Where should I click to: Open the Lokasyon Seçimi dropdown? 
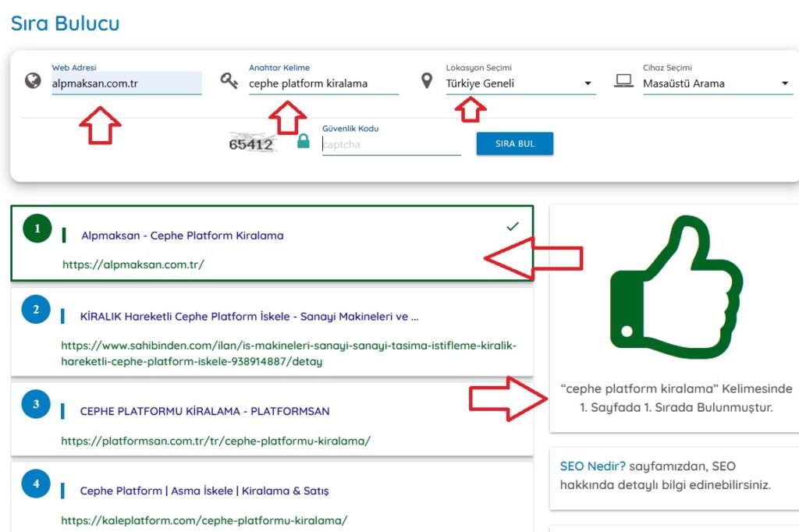[520, 83]
